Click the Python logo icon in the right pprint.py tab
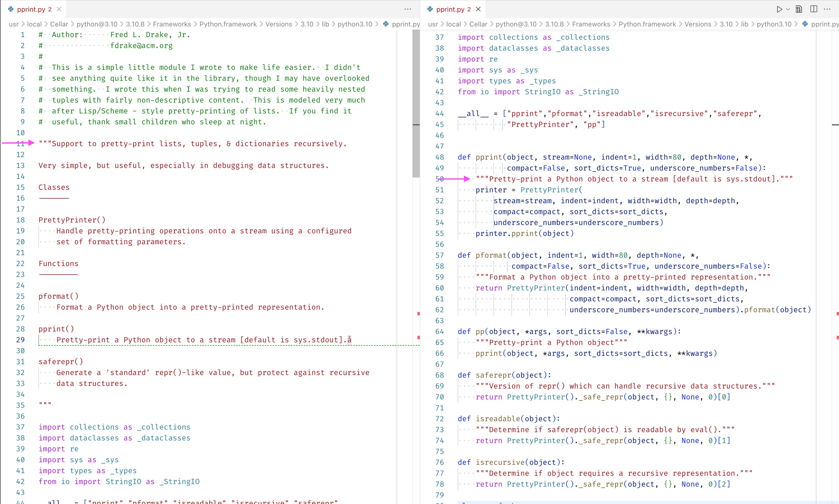This screenshot has width=839, height=504. [430, 9]
